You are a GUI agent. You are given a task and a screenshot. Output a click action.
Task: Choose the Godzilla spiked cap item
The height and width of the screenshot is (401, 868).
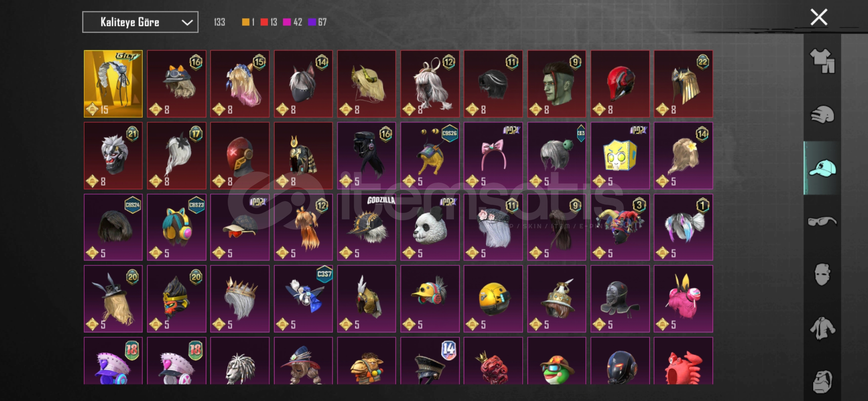coord(366,227)
